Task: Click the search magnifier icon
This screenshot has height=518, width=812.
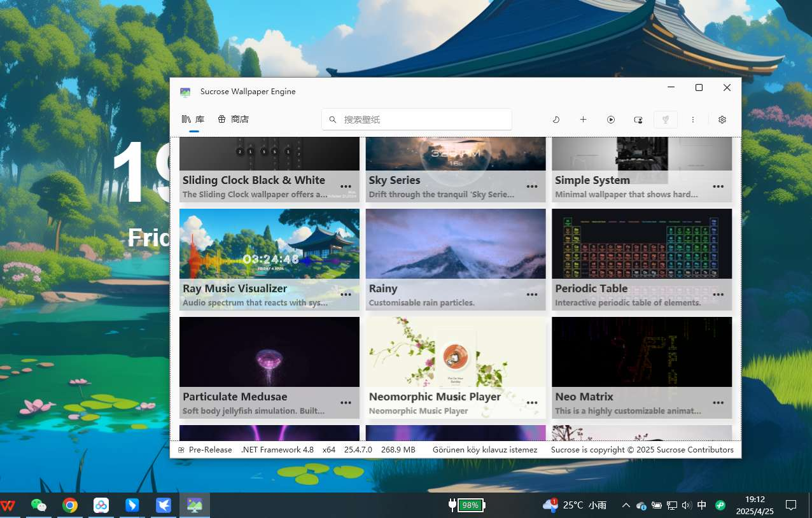Action: pyautogui.click(x=333, y=120)
